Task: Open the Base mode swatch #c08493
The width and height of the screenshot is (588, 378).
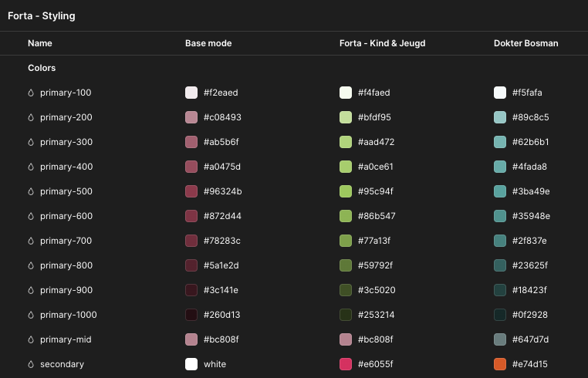Action: pos(191,117)
